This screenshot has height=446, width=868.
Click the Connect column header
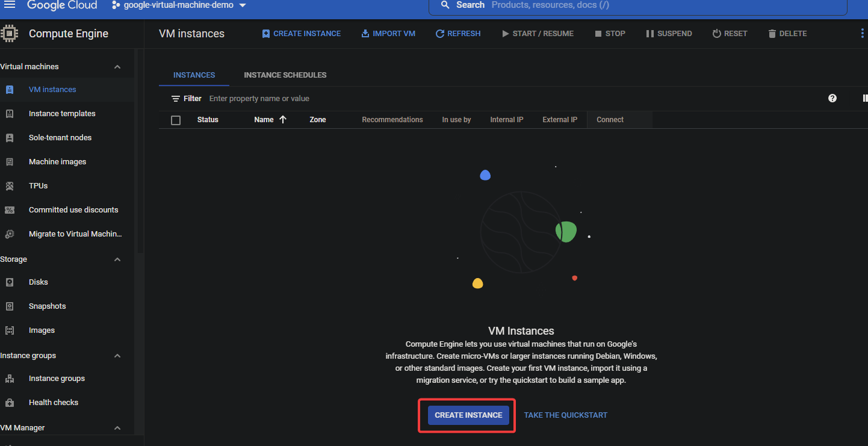pyautogui.click(x=610, y=120)
